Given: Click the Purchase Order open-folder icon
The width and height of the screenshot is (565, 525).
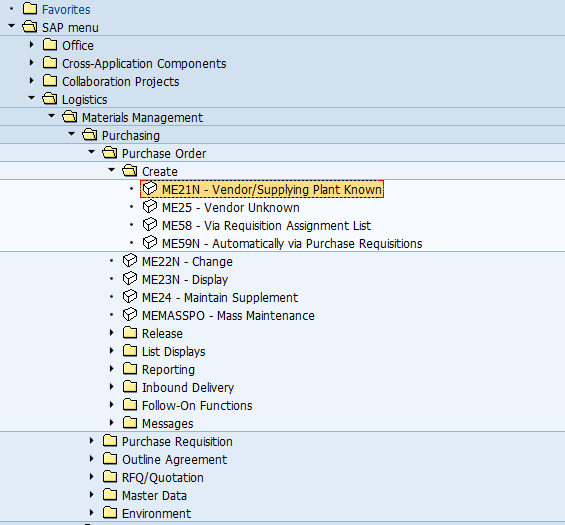Looking at the screenshot, I should [110, 153].
